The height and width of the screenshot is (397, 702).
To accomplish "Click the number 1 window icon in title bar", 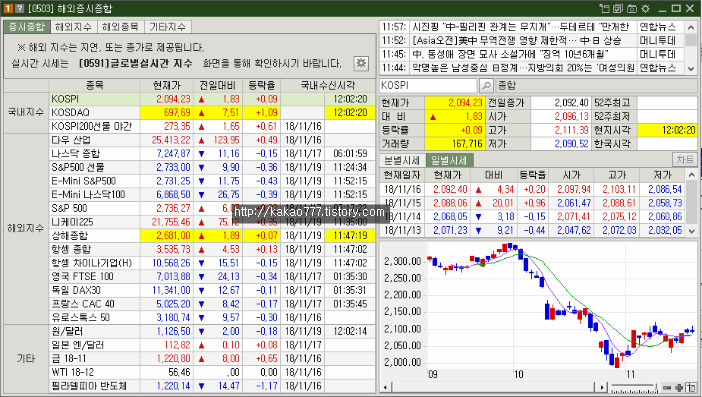I will point(8,8).
